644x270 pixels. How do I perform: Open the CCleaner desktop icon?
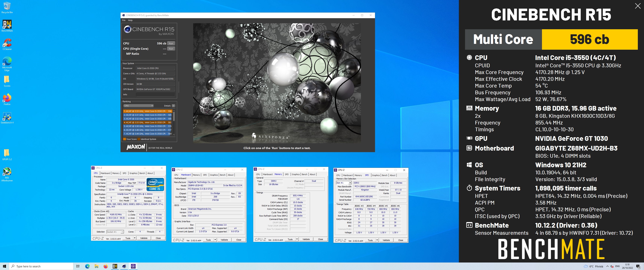click(7, 44)
